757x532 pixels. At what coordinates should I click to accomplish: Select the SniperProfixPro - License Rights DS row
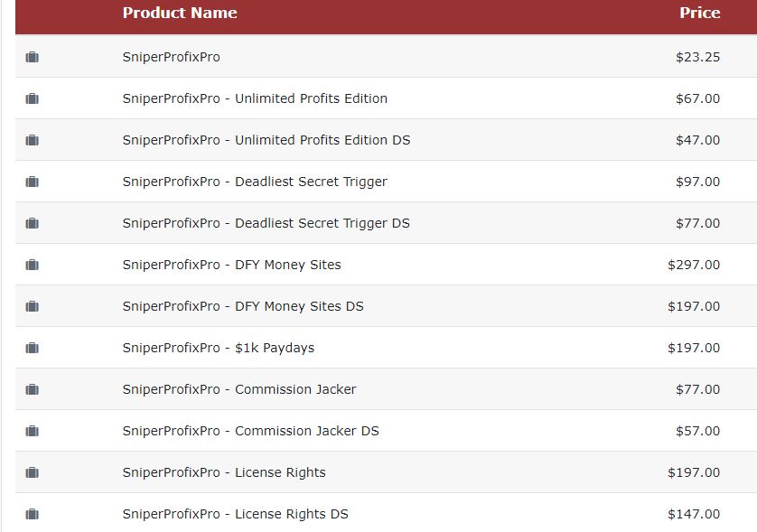coord(387,514)
